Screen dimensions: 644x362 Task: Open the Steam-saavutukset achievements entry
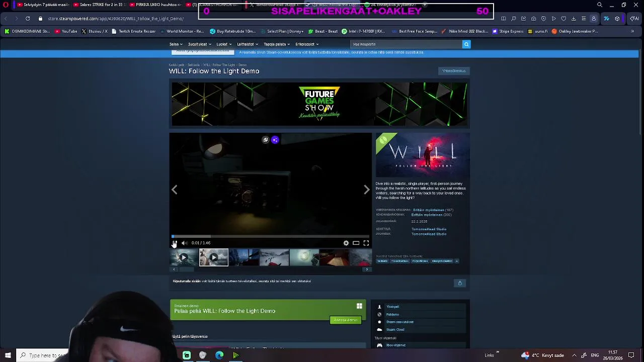pos(421,322)
